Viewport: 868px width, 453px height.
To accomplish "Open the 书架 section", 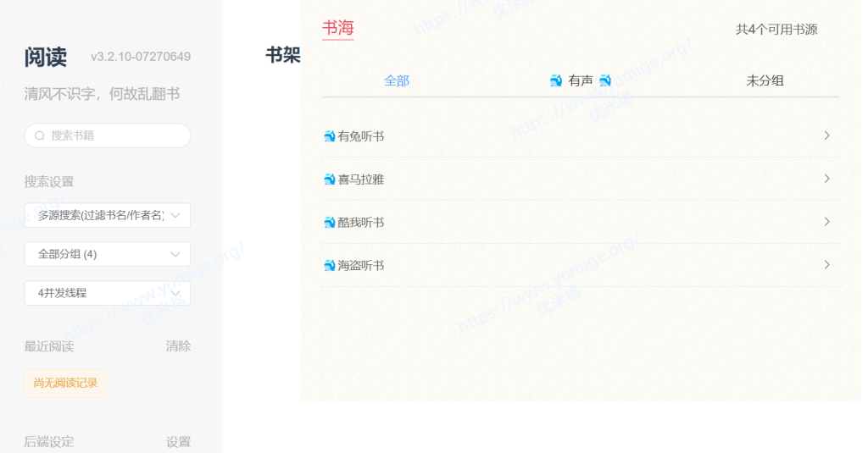I will click(283, 55).
